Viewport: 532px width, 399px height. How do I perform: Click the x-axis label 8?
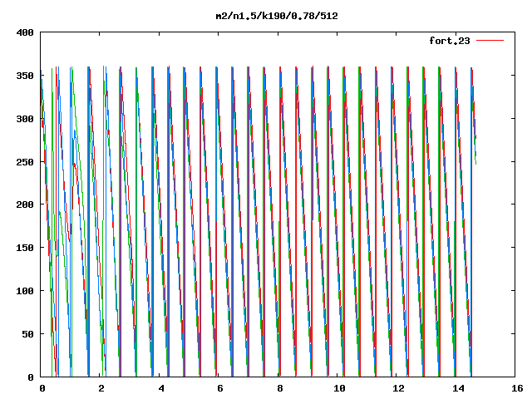280,388
